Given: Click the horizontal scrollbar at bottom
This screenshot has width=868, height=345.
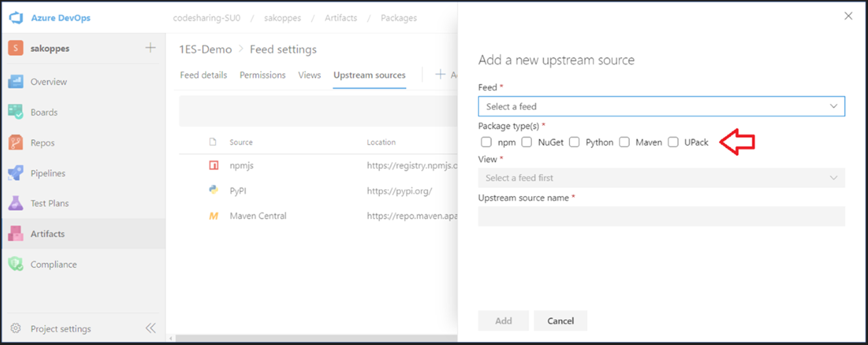Looking at the screenshot, I should pyautogui.click(x=316, y=339).
